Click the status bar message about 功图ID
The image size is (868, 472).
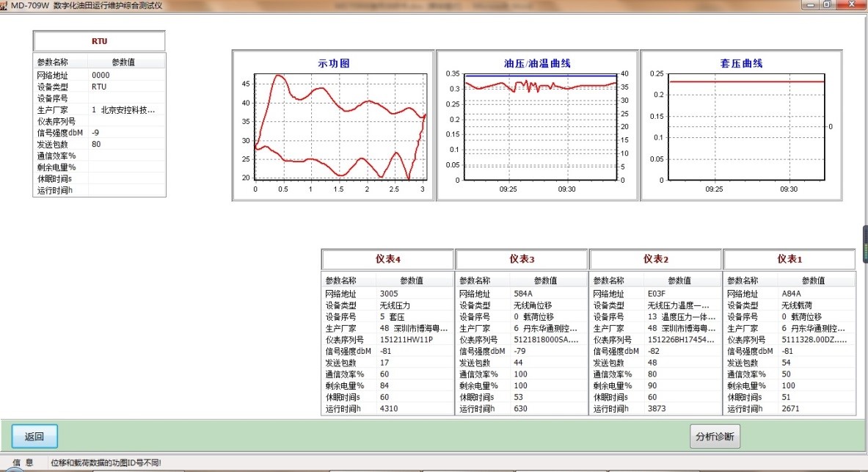(x=106, y=463)
